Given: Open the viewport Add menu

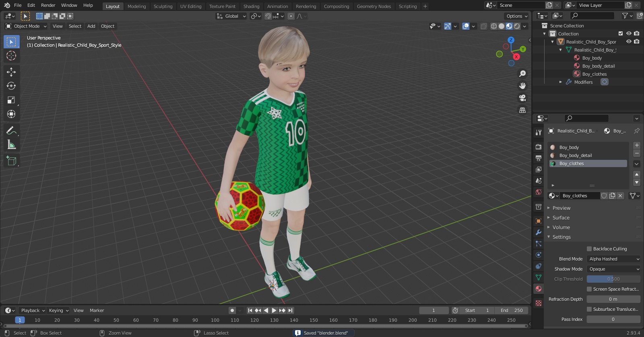Looking at the screenshot, I should pos(91,26).
